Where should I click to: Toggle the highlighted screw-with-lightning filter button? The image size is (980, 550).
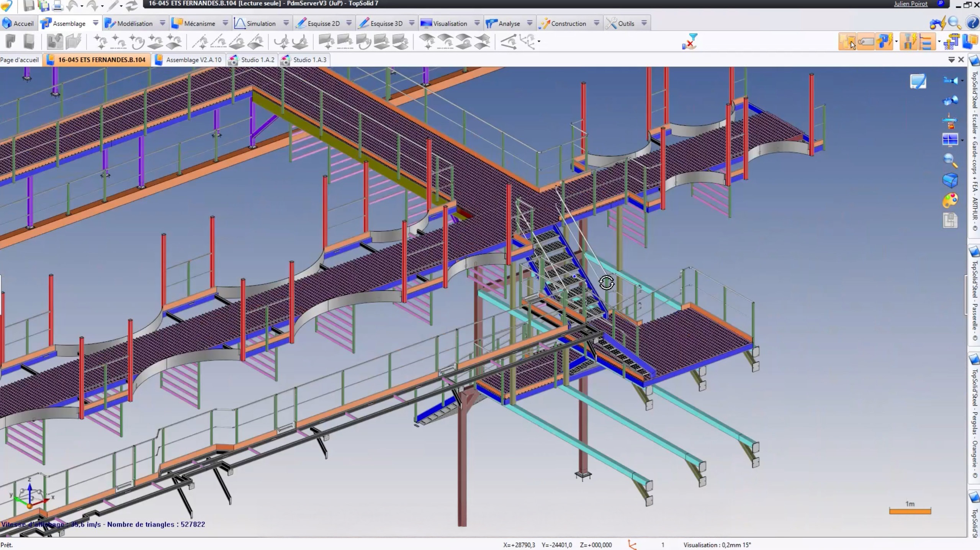pyautogui.click(x=908, y=42)
